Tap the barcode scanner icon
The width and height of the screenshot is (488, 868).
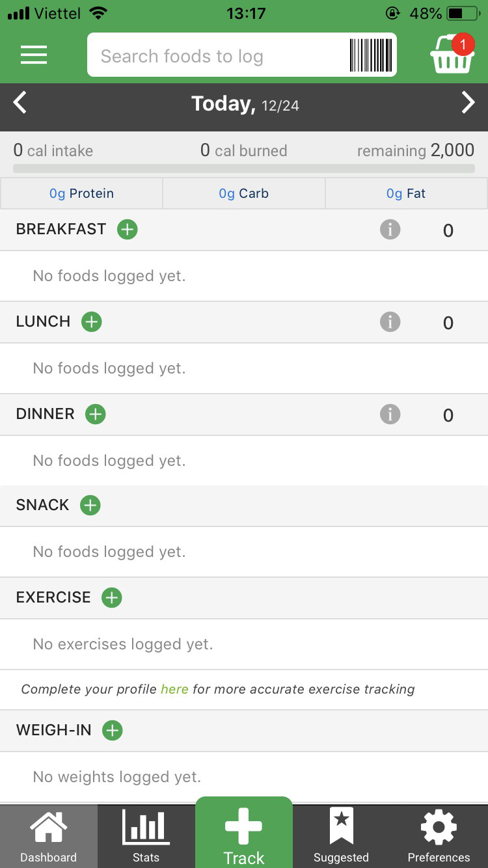[371, 55]
